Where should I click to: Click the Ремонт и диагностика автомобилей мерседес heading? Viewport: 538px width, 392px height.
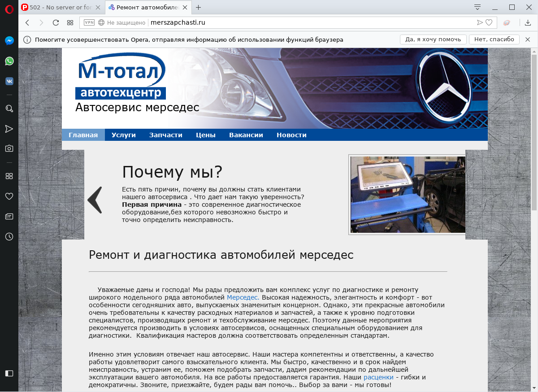click(221, 255)
